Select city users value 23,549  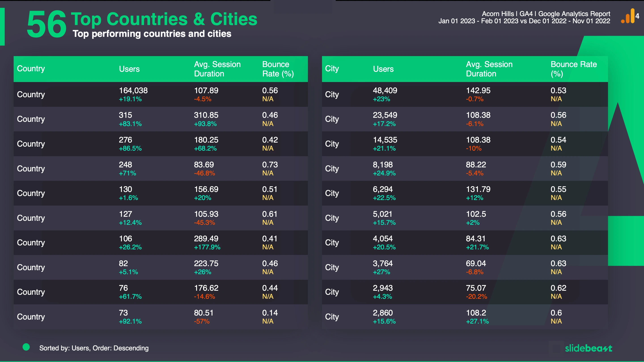385,115
